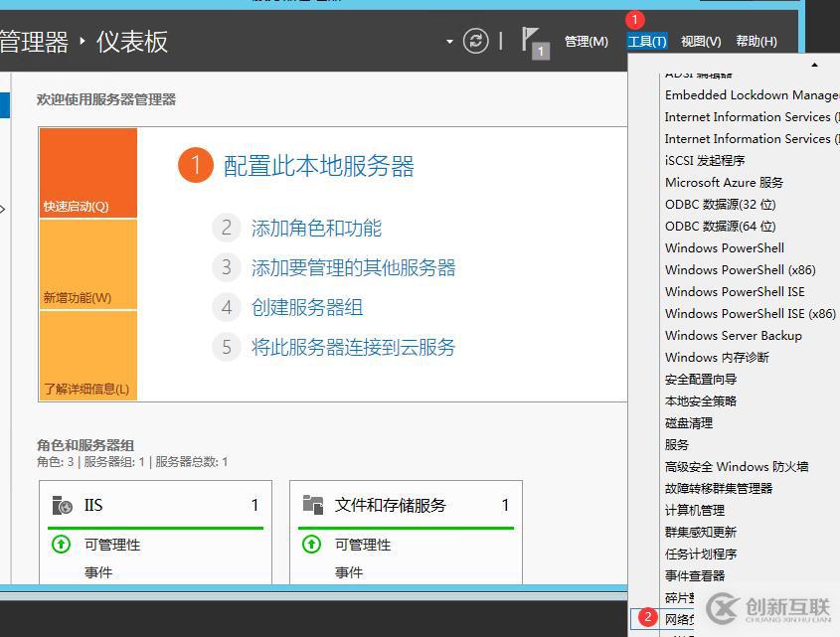Image resolution: width=840 pixels, height=637 pixels.
Task: Open 事件查看器 from the Tools menu
Action: (694, 575)
